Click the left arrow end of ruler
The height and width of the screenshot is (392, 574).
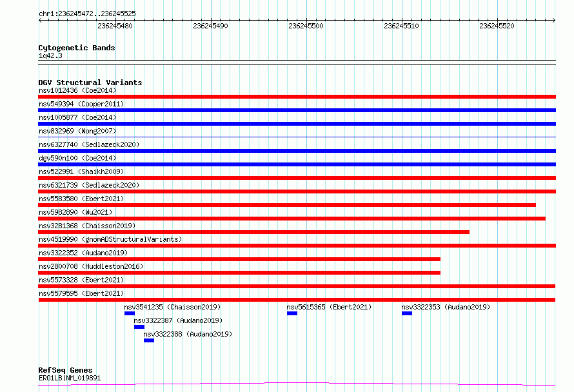[40, 20]
